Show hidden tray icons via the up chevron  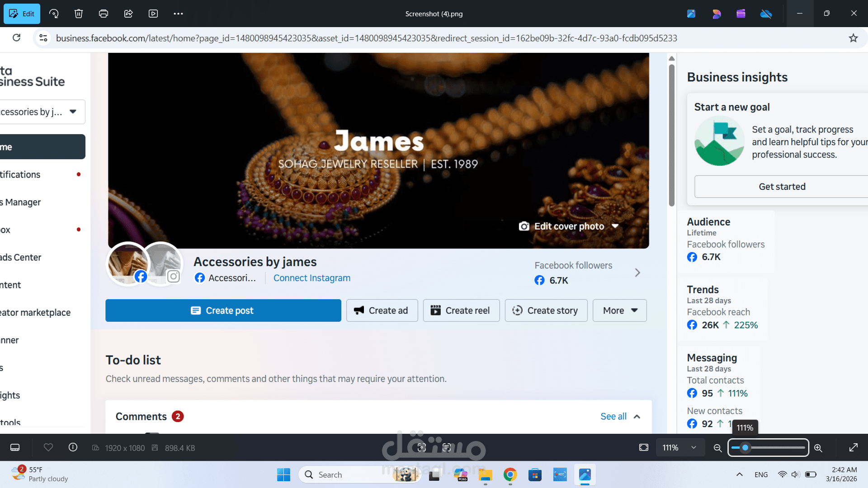pyautogui.click(x=740, y=474)
